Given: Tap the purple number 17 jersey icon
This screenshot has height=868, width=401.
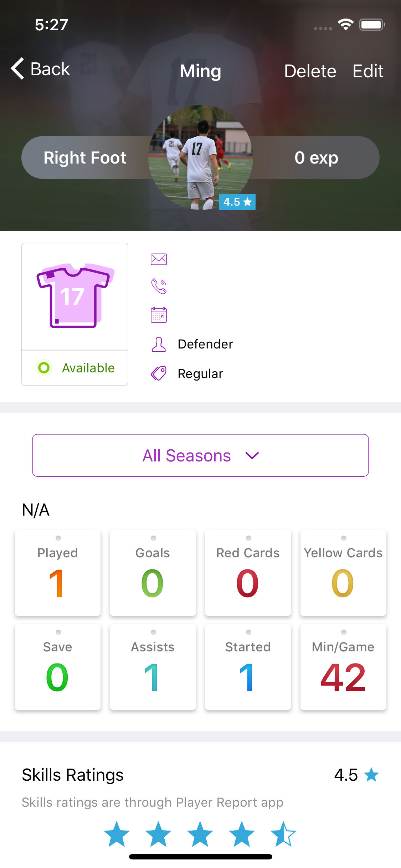Looking at the screenshot, I should pyautogui.click(x=75, y=295).
